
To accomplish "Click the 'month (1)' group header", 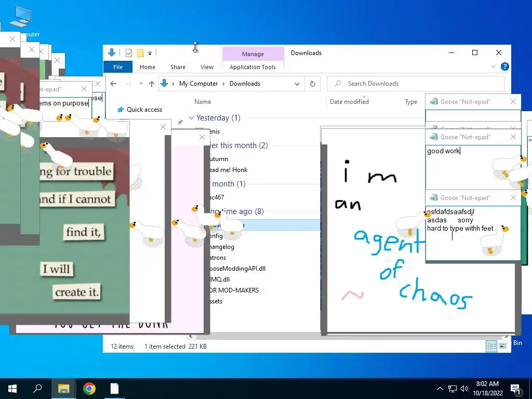I will [228, 183].
